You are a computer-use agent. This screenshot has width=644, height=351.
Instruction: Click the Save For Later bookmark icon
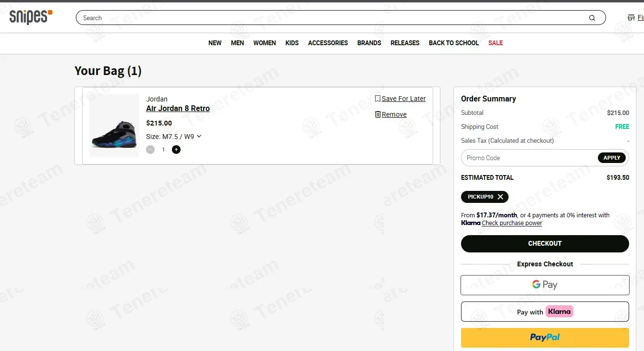[377, 99]
